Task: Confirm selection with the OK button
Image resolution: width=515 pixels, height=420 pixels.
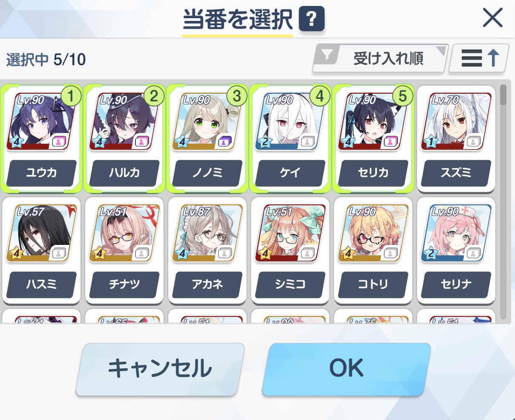Action: (x=346, y=368)
